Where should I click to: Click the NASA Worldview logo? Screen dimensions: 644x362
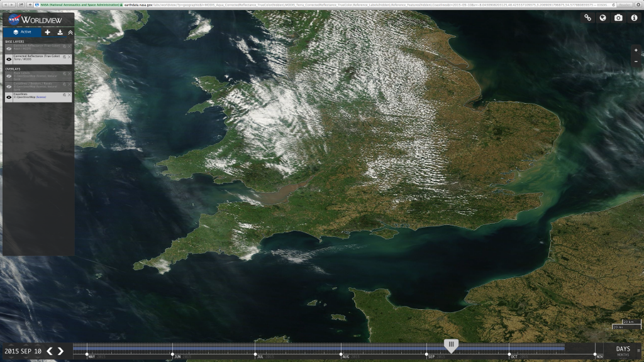[x=35, y=19]
